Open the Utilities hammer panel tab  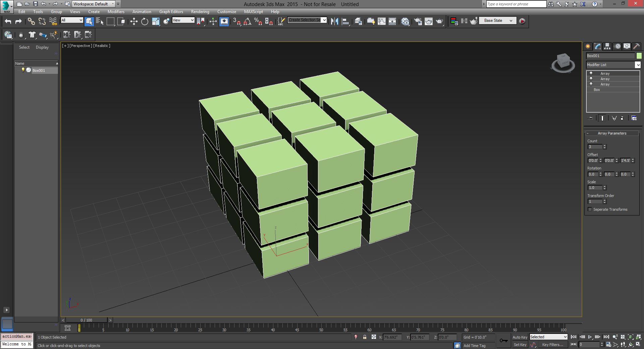[636, 46]
